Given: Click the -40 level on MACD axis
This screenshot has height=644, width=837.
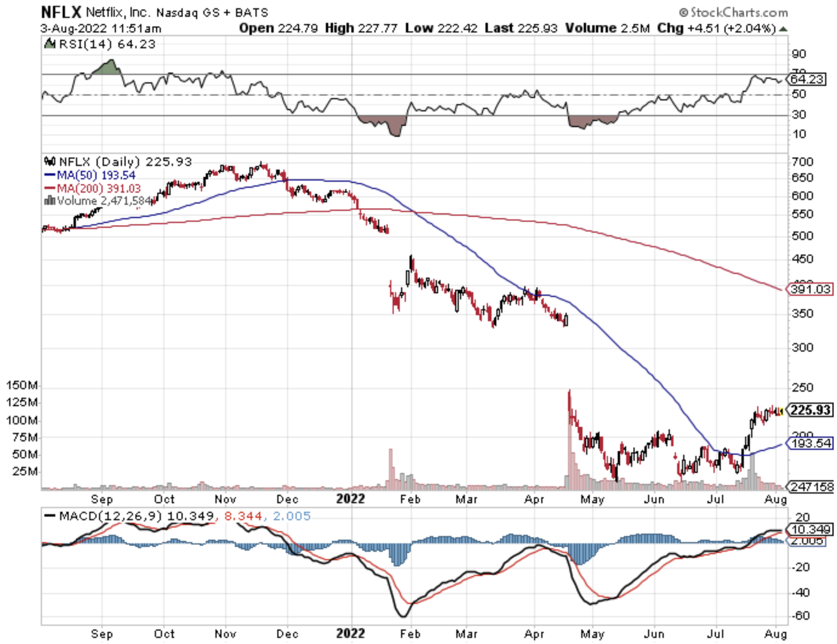Looking at the screenshot, I should click(x=801, y=592).
